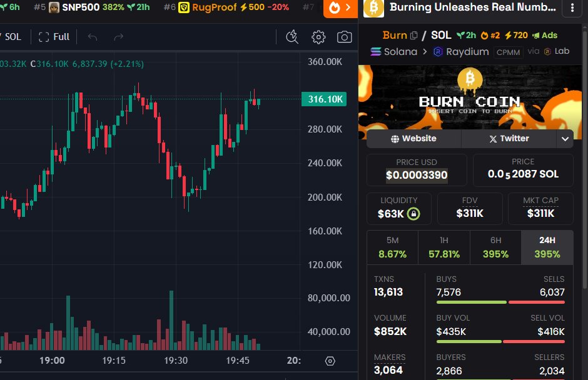Open the Website link
The image size is (588, 380).
413,139
